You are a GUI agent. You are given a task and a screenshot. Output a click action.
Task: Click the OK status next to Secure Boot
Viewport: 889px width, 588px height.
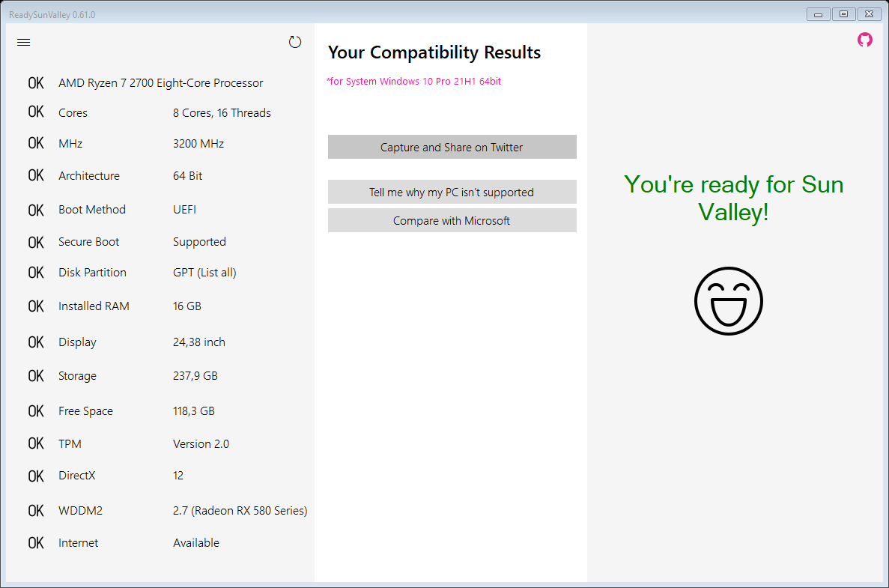point(36,243)
